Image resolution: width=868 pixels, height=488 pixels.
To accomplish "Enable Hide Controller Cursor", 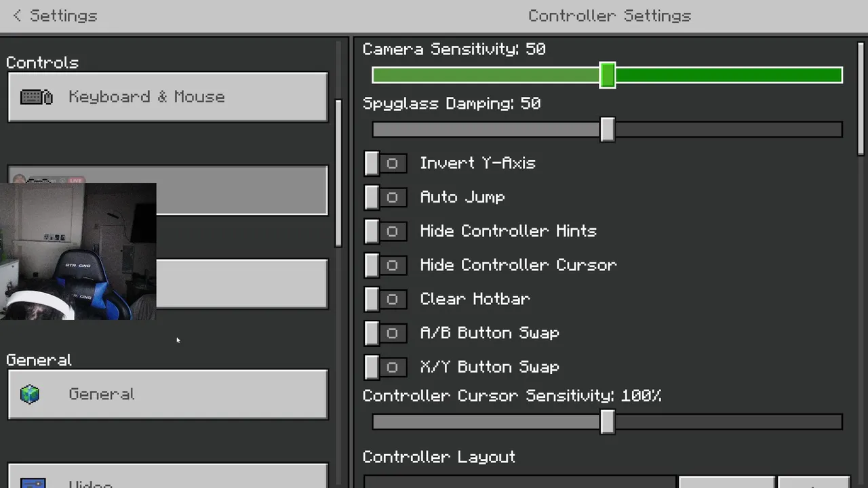I will coord(385,265).
